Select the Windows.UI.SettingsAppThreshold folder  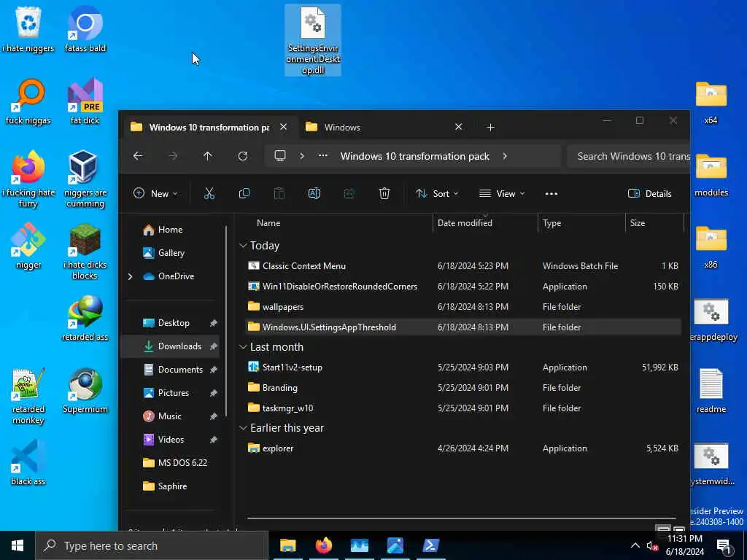pos(463,327)
